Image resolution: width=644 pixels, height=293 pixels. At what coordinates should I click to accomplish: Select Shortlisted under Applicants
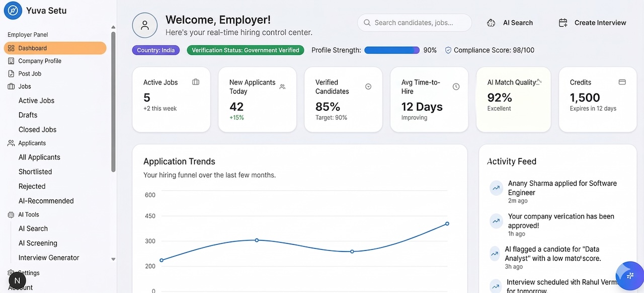(35, 172)
